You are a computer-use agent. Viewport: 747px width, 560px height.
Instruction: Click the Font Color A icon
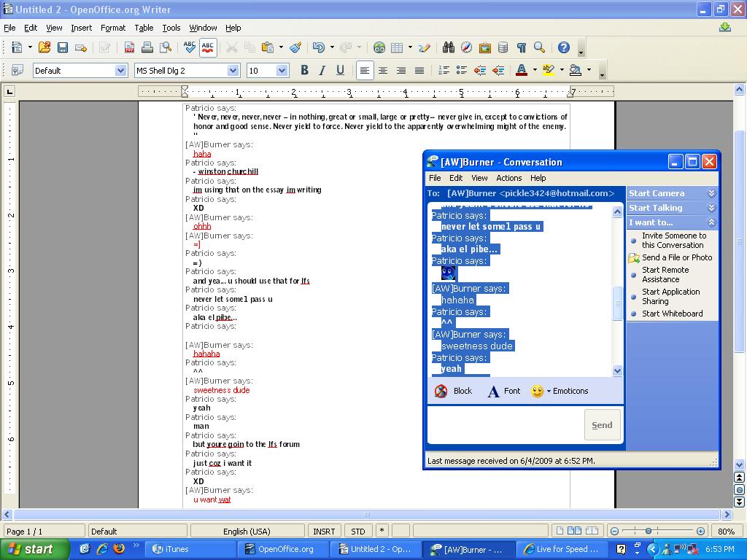522,71
